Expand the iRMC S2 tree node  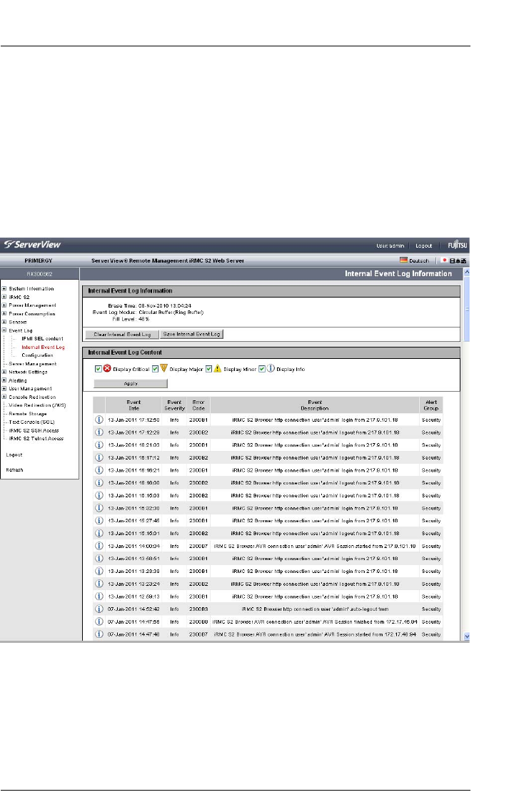(x=4, y=297)
